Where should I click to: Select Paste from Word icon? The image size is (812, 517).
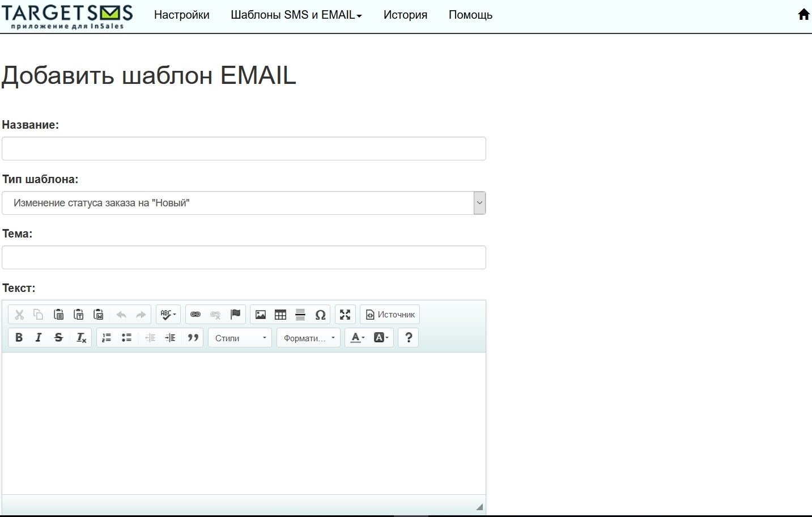99,315
